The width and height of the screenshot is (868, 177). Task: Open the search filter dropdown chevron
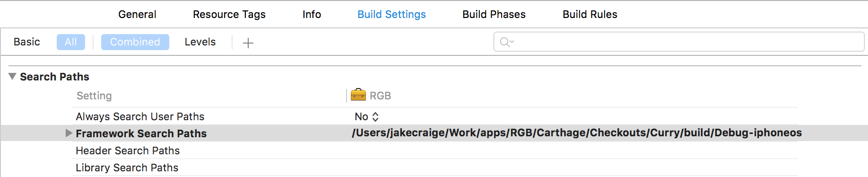click(512, 42)
